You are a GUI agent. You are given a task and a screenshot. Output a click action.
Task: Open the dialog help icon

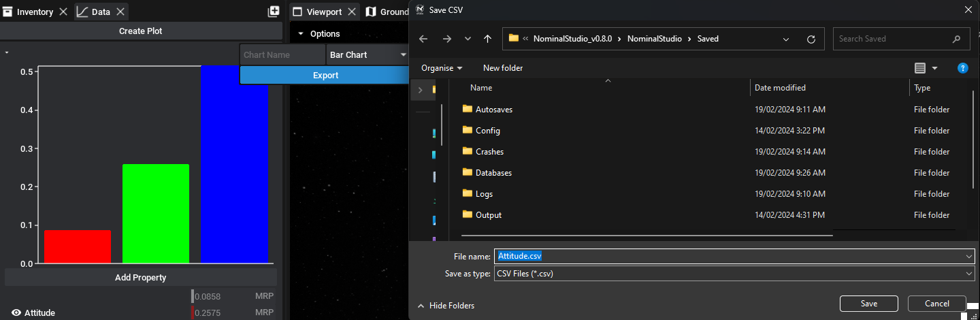pos(963,68)
